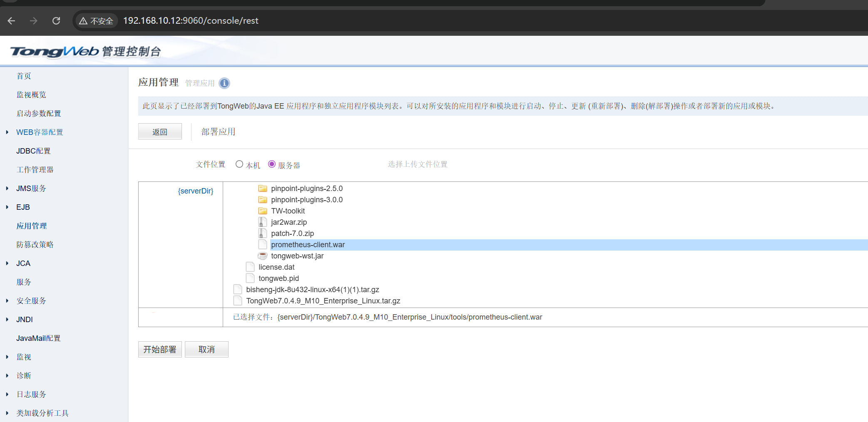Click the WEB容器配置 sidebar label

pos(40,132)
